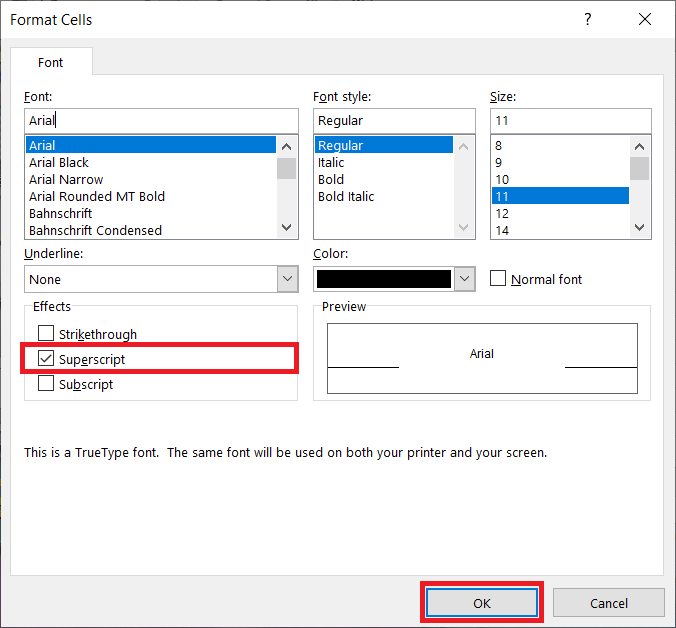Switch to the Font tab
676x628 pixels.
tap(51, 62)
